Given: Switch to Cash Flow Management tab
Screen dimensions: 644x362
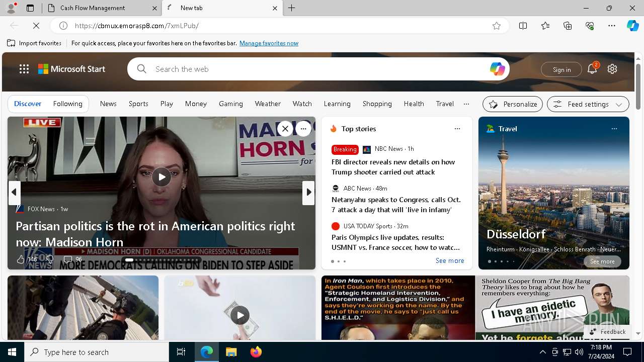Looking at the screenshot, I should click(x=102, y=8).
